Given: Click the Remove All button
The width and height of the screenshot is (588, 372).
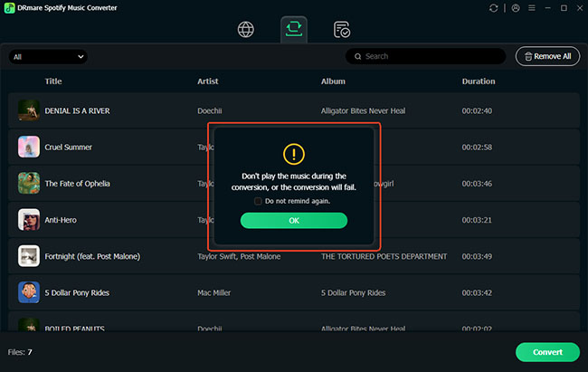Looking at the screenshot, I should click(547, 56).
